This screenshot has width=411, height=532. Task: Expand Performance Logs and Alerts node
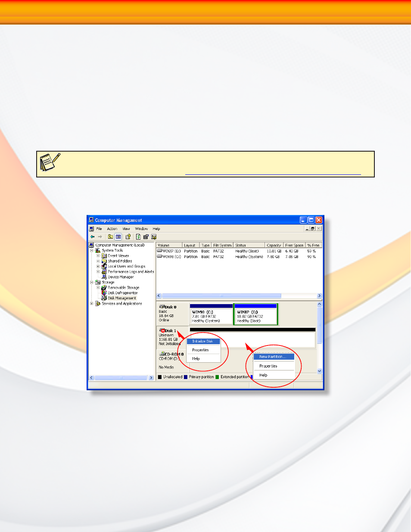pyautogui.click(x=98, y=272)
